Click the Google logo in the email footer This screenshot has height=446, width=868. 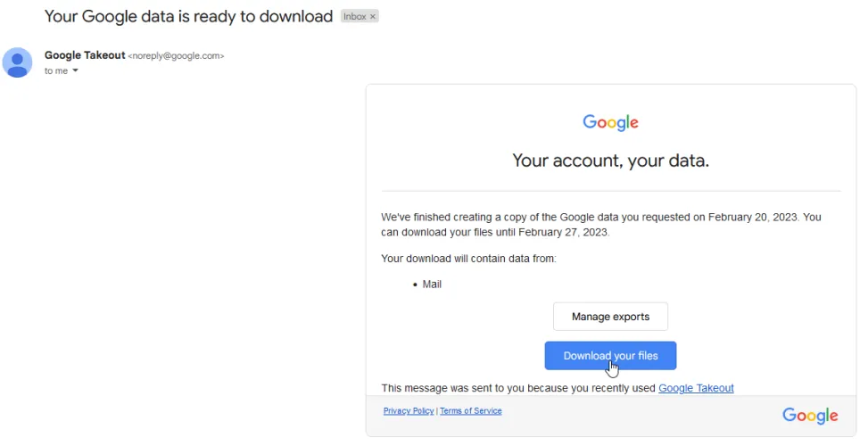(x=810, y=416)
